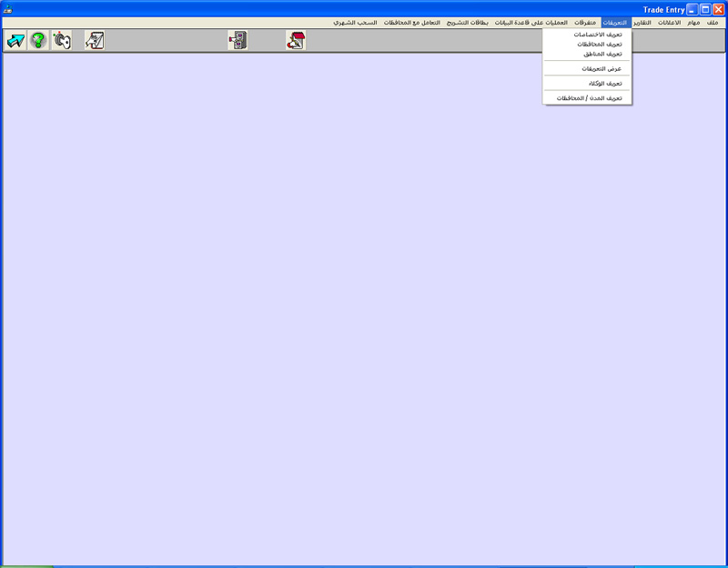Screen dimensions: 728x568
Task: Click the filing cabinet toolbar icon
Action: click(x=238, y=40)
